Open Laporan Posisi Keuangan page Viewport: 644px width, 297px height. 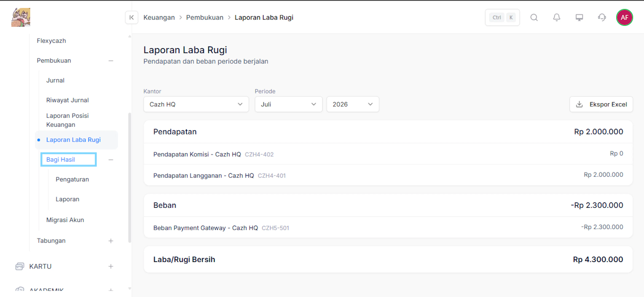click(67, 120)
